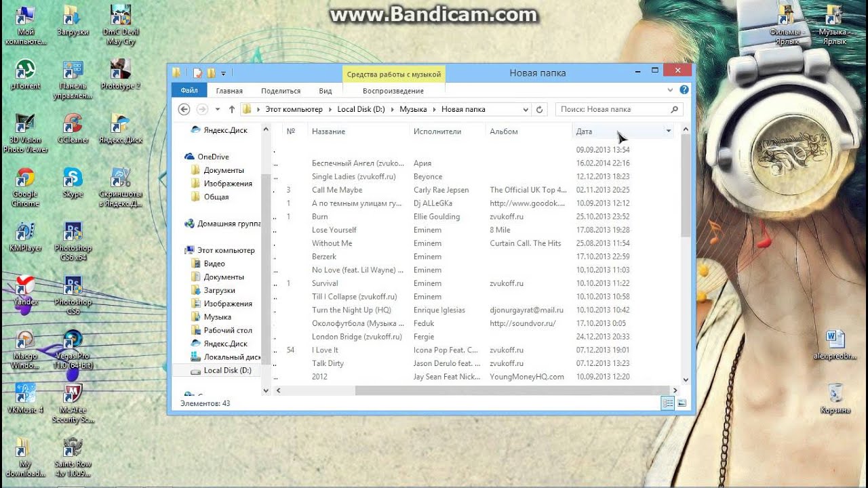This screenshot has height=488, width=868.
Task: Switch to details view button
Action: (667, 403)
